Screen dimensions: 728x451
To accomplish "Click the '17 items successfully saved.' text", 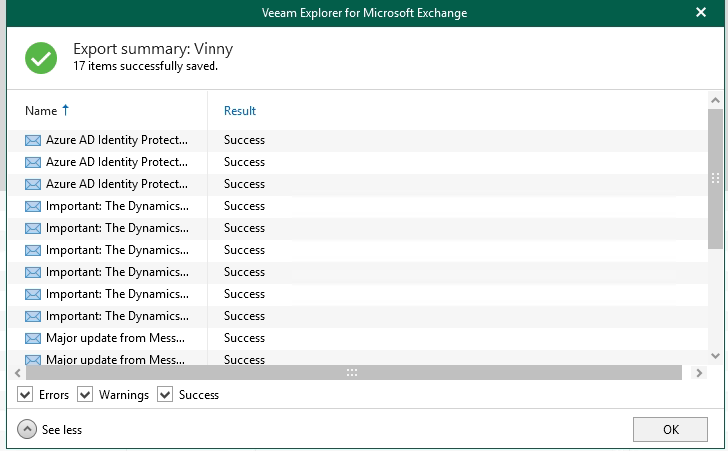I will 145,66.
